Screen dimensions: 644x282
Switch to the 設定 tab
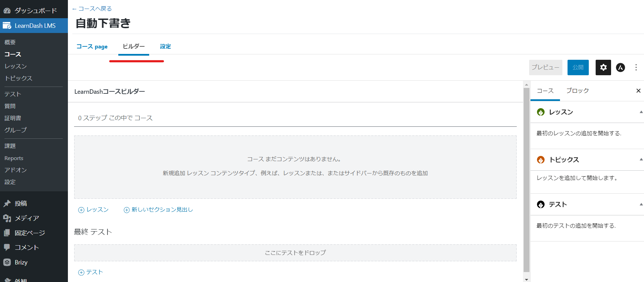(165, 46)
